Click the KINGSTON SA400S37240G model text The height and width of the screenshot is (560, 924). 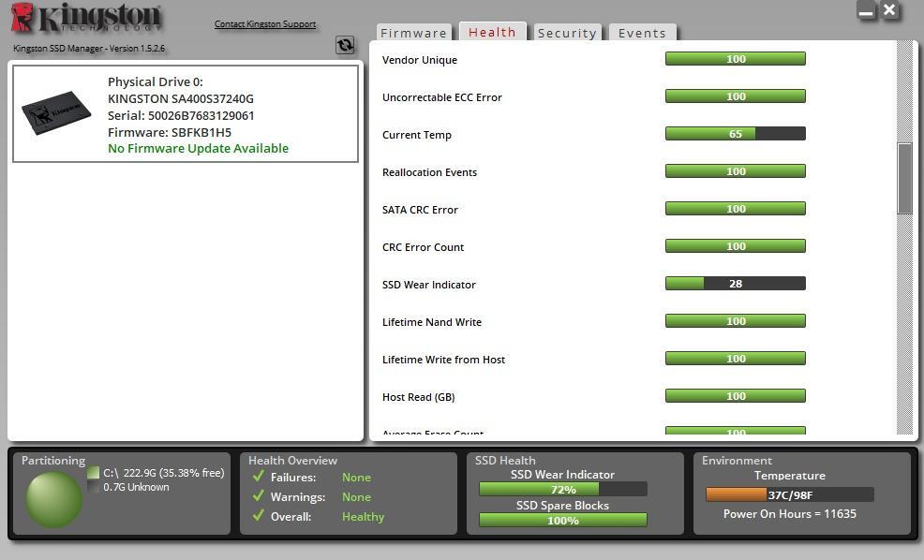tap(181, 99)
